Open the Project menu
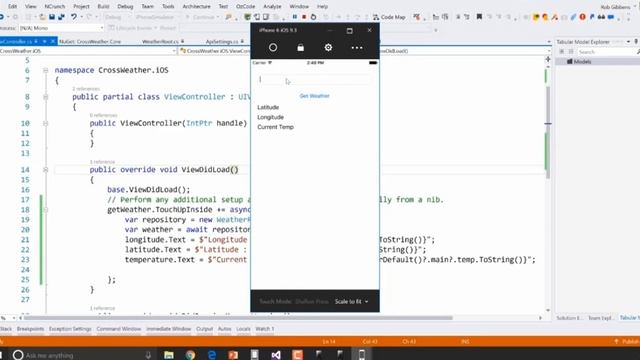 [x=81, y=7]
